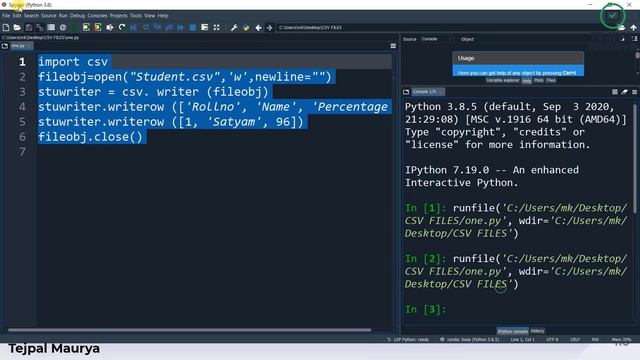Open the Source dropdown showing Console
This screenshot has height=360, width=640.
click(436, 39)
